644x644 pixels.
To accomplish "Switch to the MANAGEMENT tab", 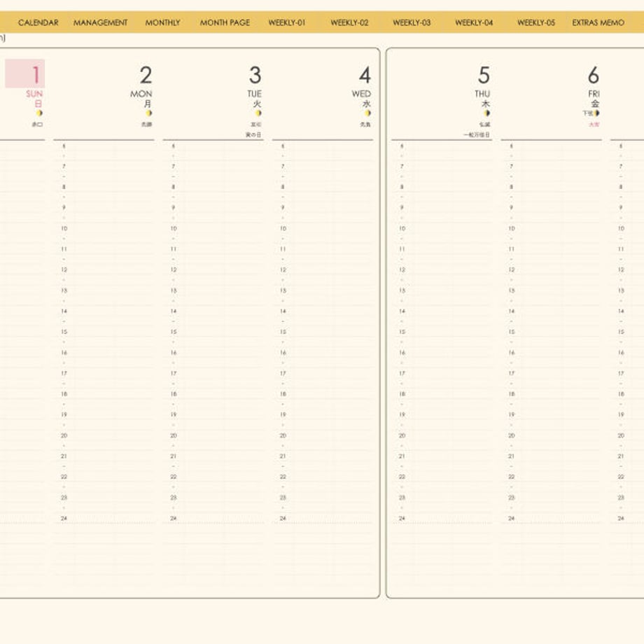I will 100,22.
